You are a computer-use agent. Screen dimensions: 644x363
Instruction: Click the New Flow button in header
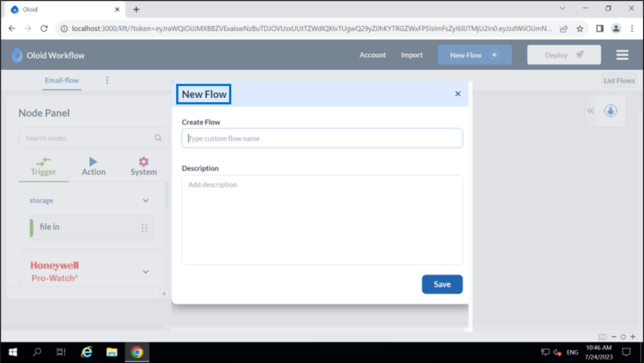[x=475, y=55]
